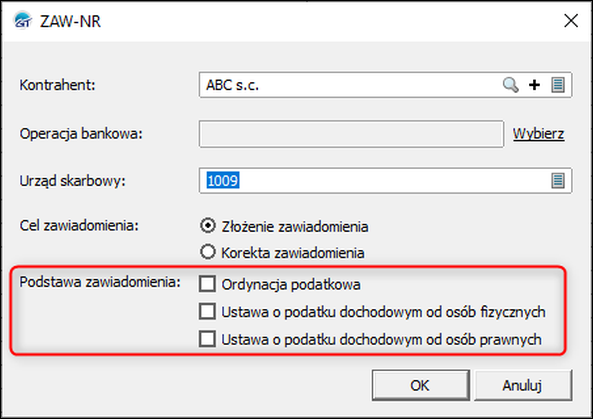The width and height of the screenshot is (593, 419).
Task: Cancel the dialog with the Anuluj button
Action: click(x=523, y=385)
